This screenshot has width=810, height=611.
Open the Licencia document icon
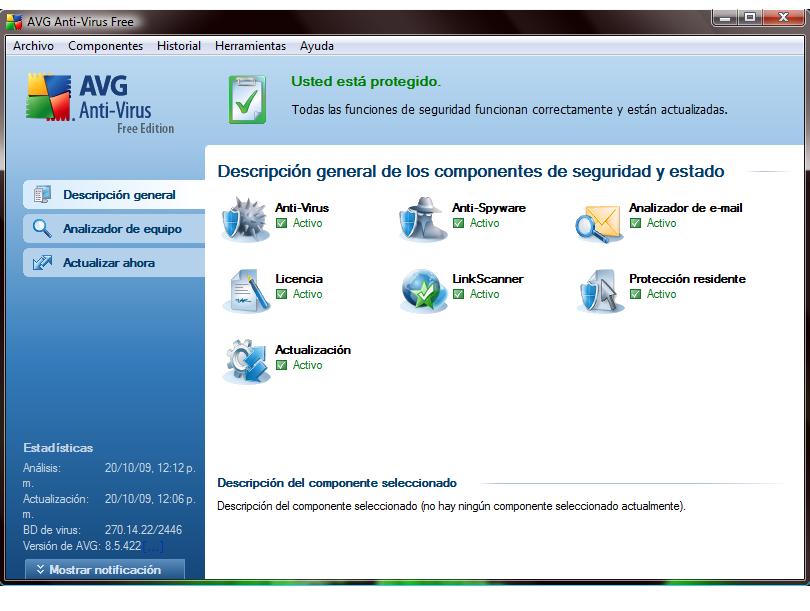[246, 290]
